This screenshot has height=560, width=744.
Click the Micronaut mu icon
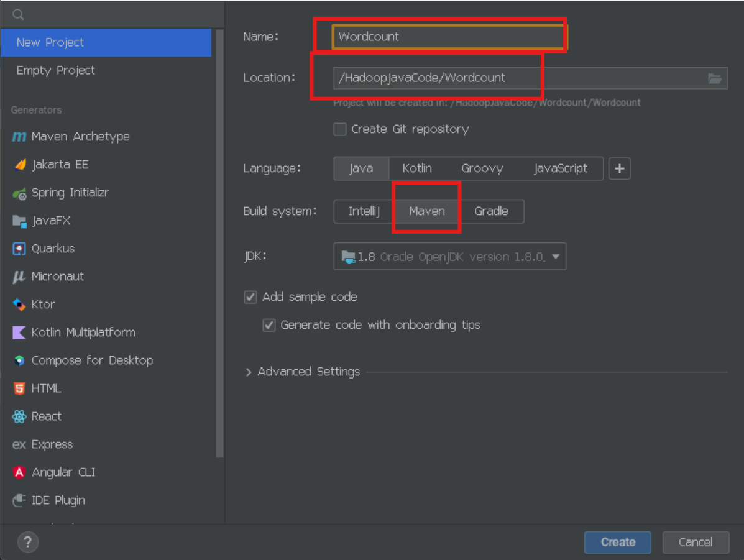click(x=19, y=277)
